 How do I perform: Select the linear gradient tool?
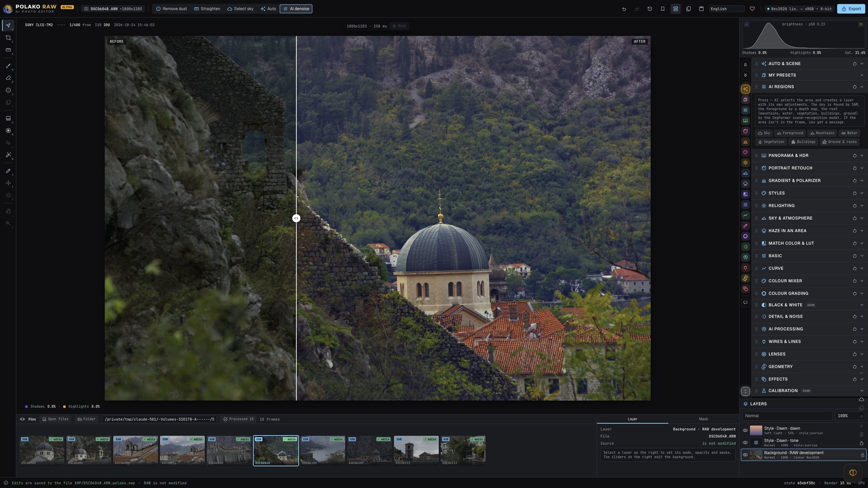(8, 118)
